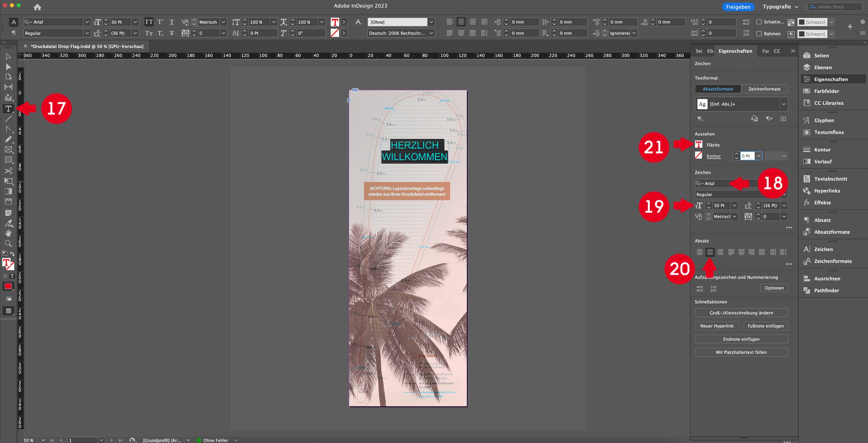Select the Zoom tool magnifier
The image size is (868, 443).
point(8,243)
